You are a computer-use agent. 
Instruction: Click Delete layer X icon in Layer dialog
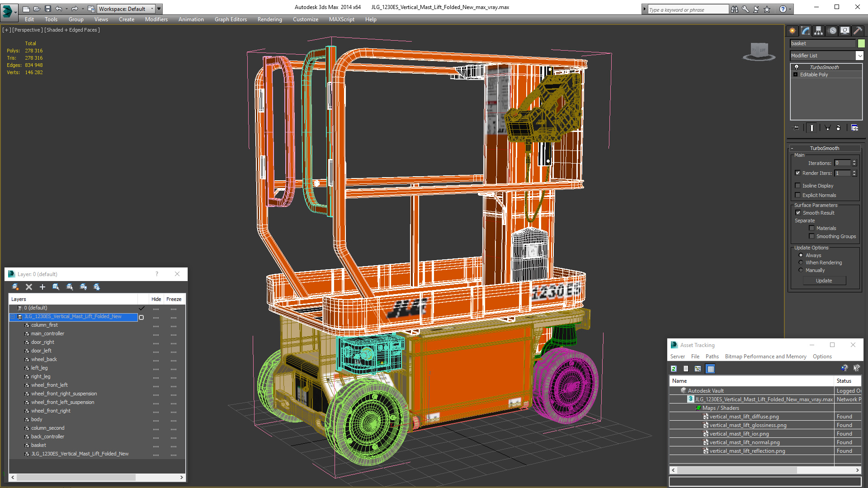click(x=29, y=287)
